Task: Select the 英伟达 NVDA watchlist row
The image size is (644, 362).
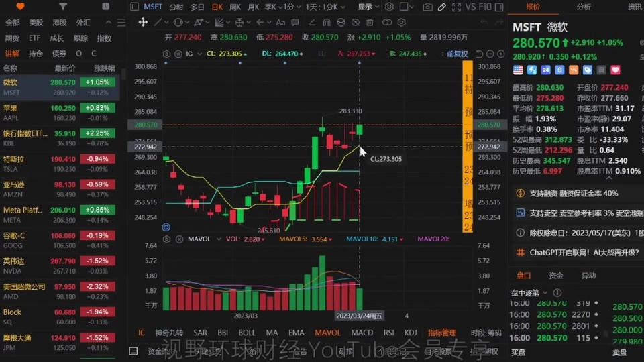Action: [60, 265]
